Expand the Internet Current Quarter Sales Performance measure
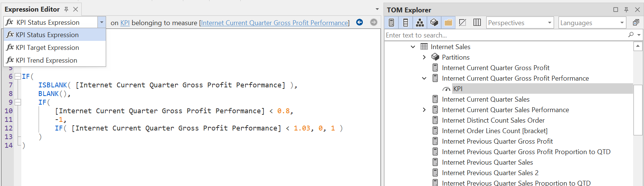Screen dimensions: 644x186 (424, 110)
